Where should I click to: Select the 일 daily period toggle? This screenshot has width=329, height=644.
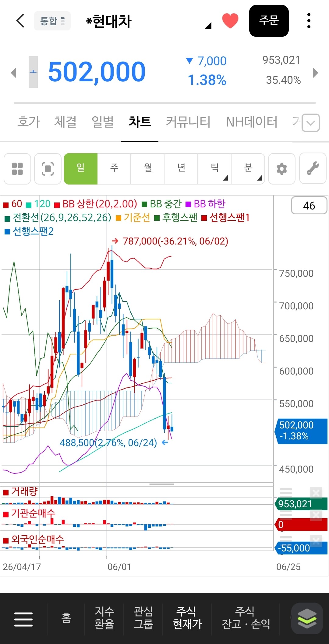pyautogui.click(x=81, y=169)
